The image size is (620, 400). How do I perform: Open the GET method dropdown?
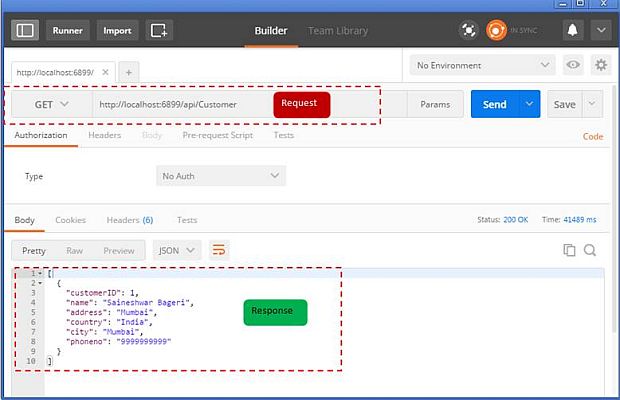click(52, 104)
